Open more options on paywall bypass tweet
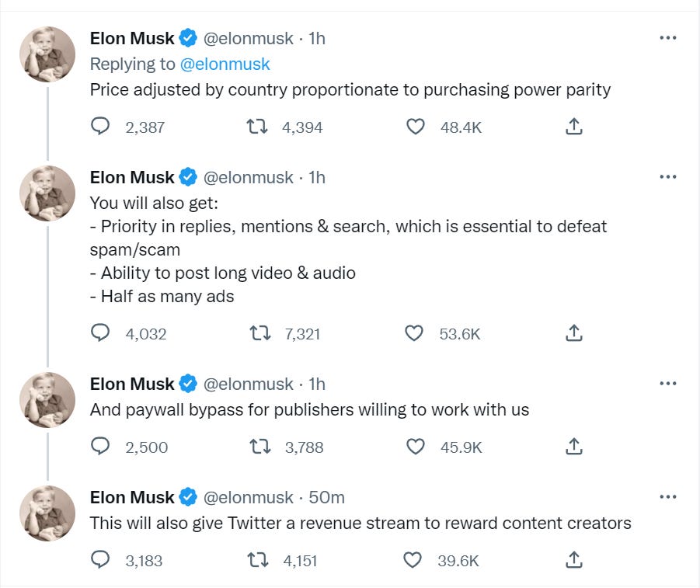Screen dimensions: 700x588 (x=667, y=384)
